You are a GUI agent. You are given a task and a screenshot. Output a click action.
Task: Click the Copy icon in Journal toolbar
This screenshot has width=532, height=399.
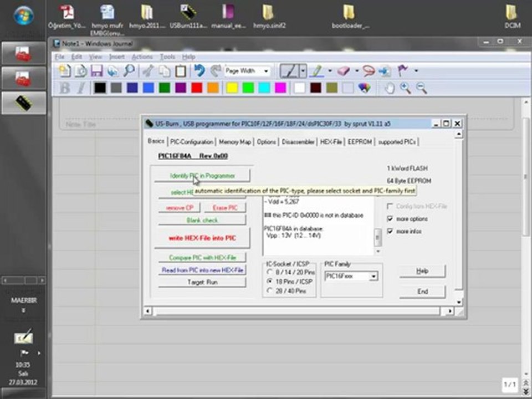point(164,70)
